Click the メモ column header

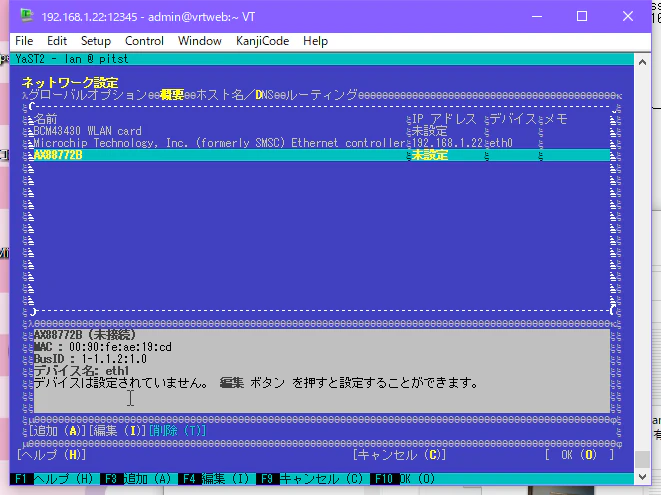coord(556,119)
